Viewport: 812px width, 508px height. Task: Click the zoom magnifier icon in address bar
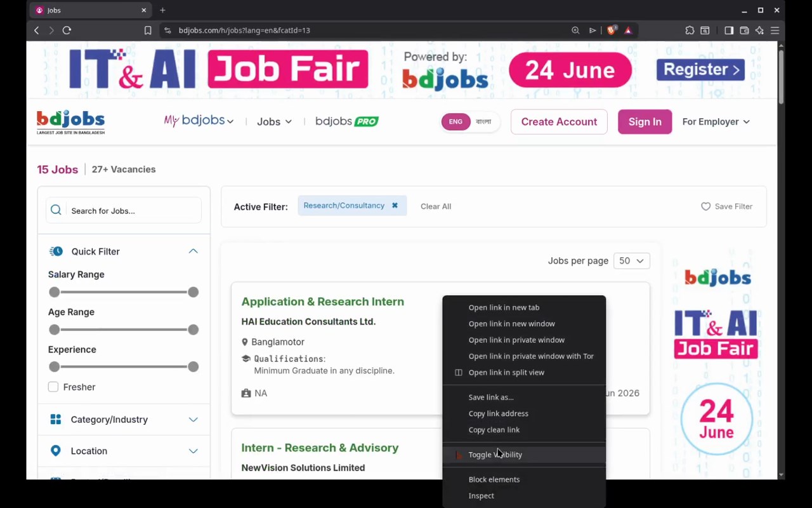click(575, 30)
